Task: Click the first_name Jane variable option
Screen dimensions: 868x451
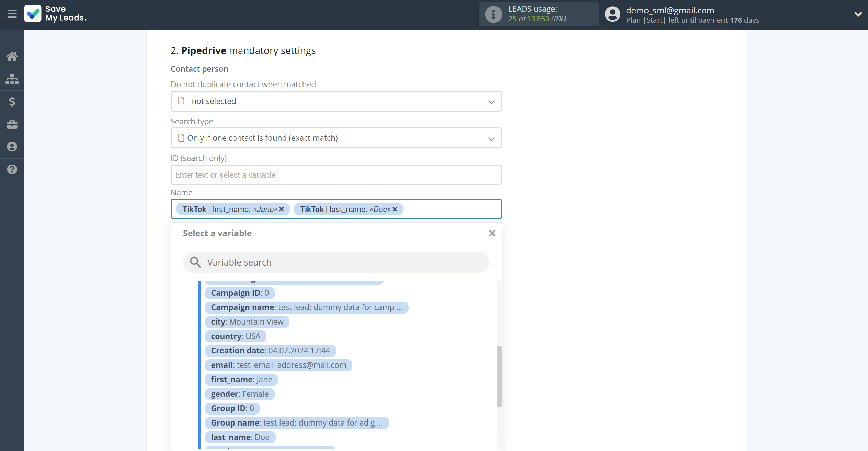Action: coord(241,379)
